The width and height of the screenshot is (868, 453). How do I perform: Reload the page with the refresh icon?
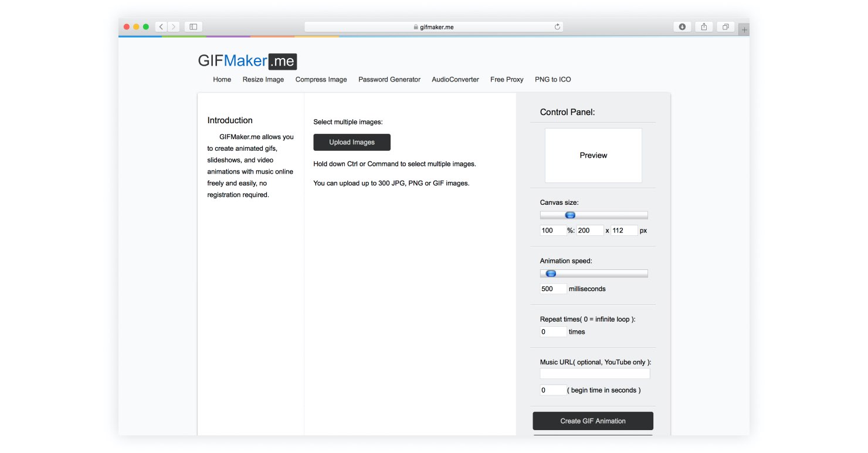tap(557, 26)
